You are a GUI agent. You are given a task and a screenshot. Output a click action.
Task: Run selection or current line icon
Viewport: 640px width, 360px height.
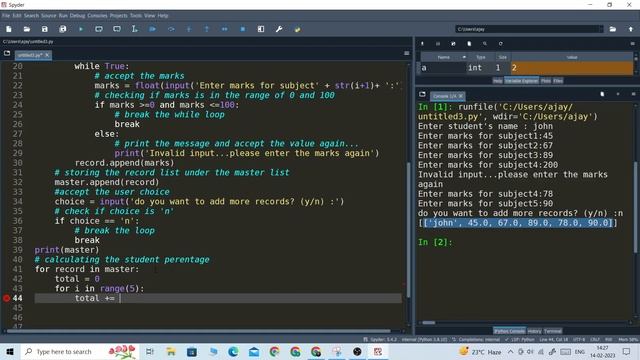134,29
